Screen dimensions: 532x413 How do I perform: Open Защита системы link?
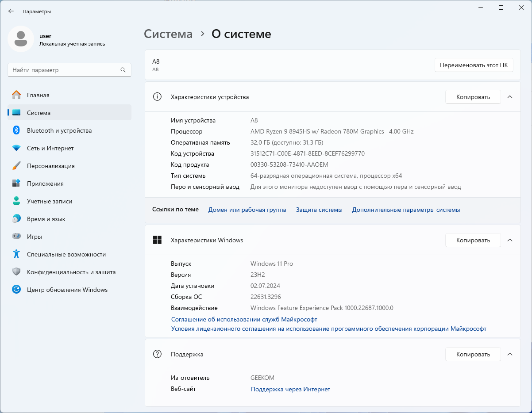coord(319,210)
